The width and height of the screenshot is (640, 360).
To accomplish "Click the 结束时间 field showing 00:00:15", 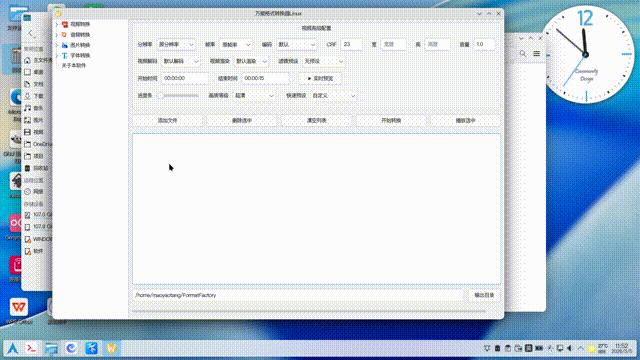I will coord(266,78).
